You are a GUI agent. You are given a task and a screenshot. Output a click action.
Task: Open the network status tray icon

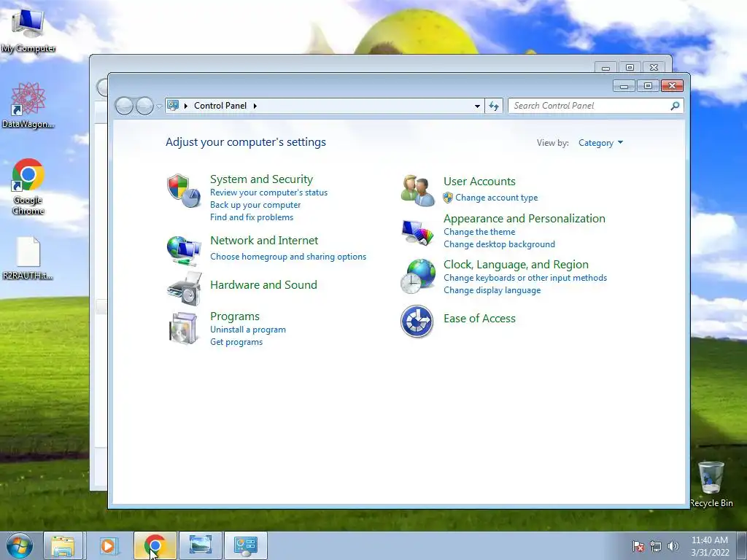pos(656,546)
